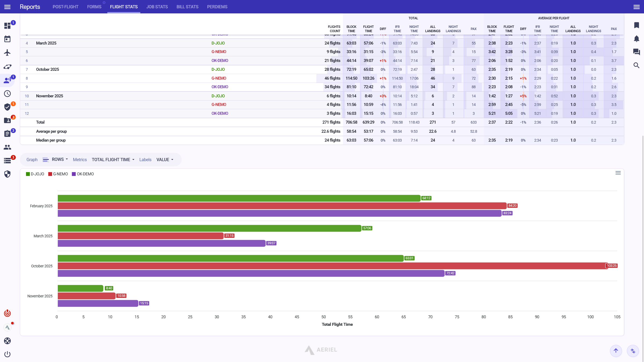Click the search magnifier icon

[x=636, y=65]
